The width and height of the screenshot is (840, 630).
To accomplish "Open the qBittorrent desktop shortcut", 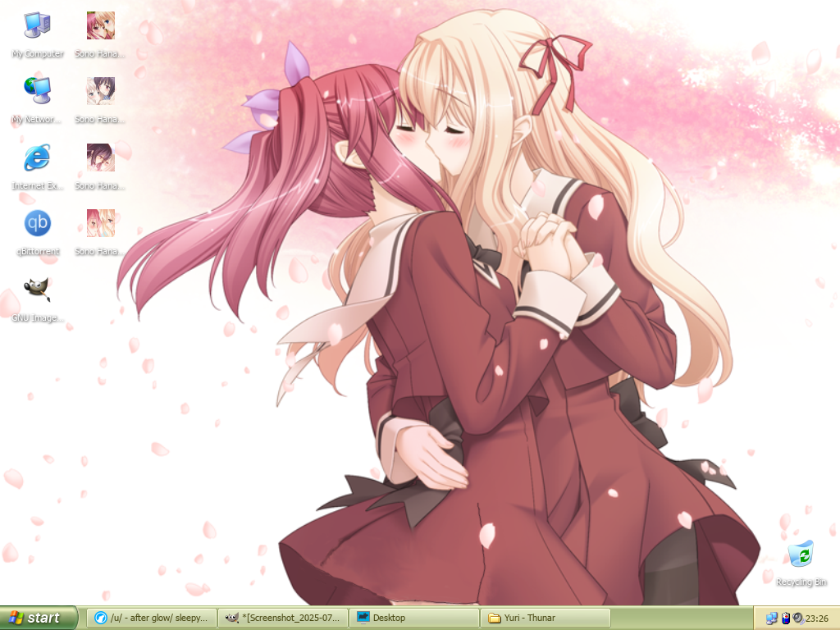I will tap(38, 232).
